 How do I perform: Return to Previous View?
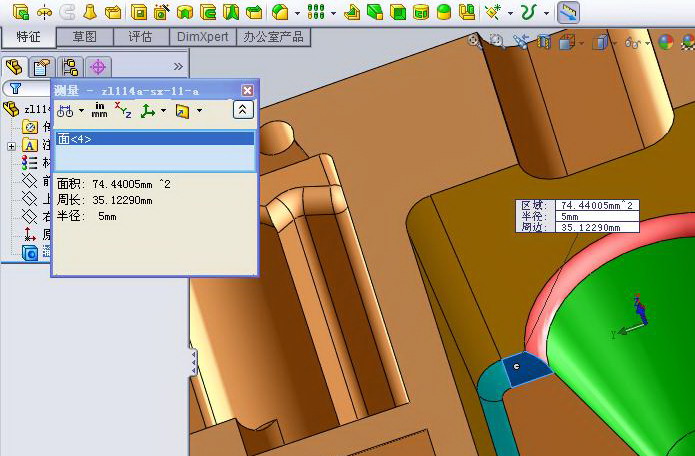click(x=520, y=42)
